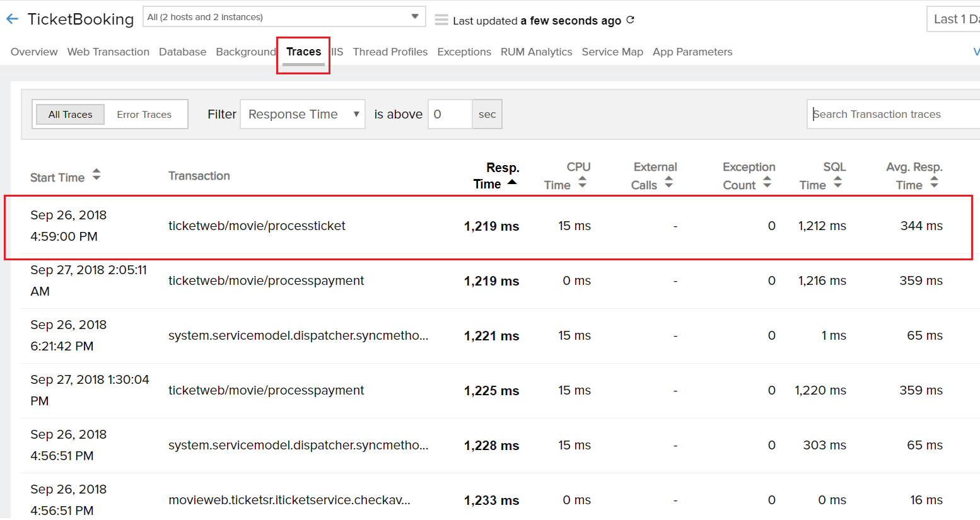Screen dimensions: 980x520
Task: Sort by CPU Time using its sort arrows
Action: [583, 182]
